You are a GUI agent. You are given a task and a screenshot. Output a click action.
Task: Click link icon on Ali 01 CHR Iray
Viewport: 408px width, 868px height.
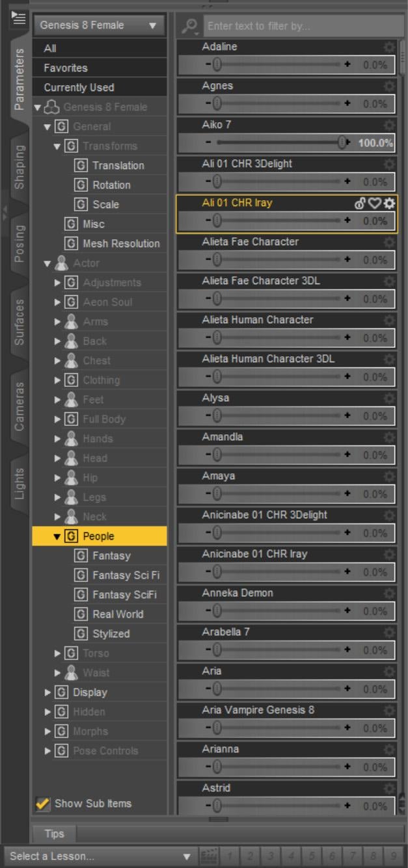360,204
